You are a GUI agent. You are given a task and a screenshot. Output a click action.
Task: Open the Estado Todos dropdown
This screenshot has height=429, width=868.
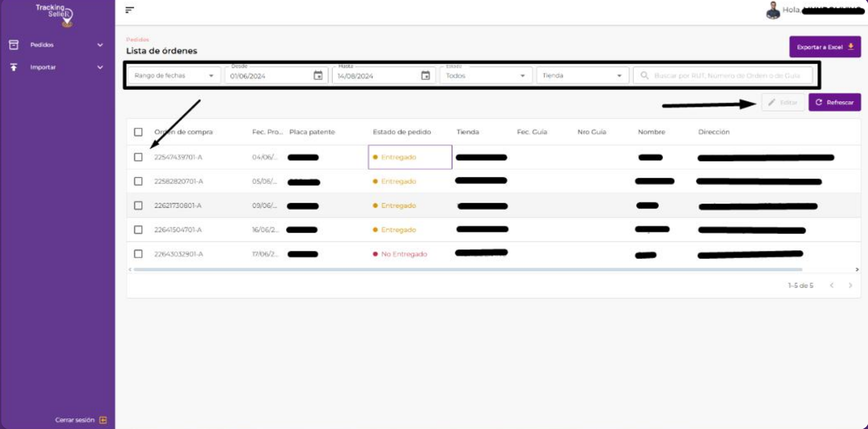pyautogui.click(x=486, y=75)
